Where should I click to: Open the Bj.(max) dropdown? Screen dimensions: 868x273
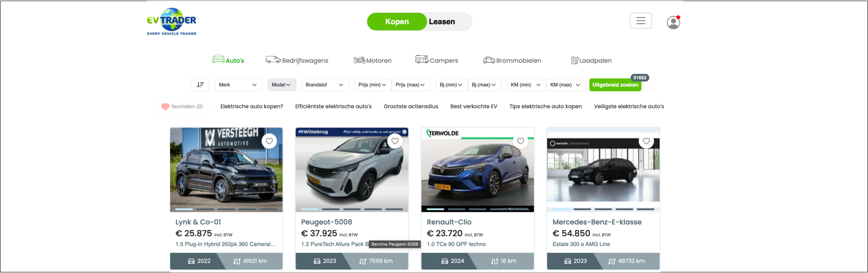coord(484,85)
